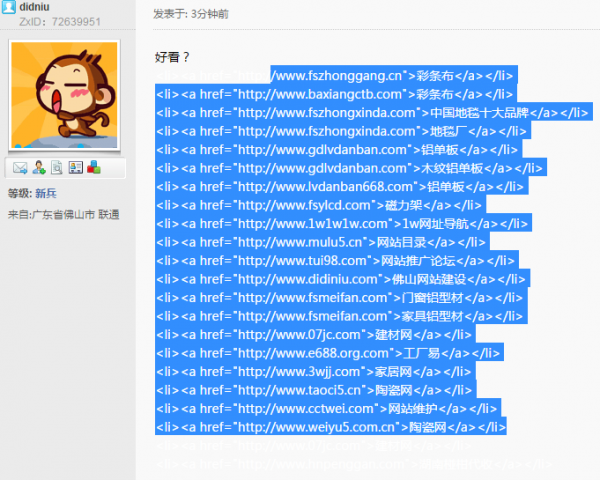Click the gdlvdanban.com 铝单板 line

(337, 150)
